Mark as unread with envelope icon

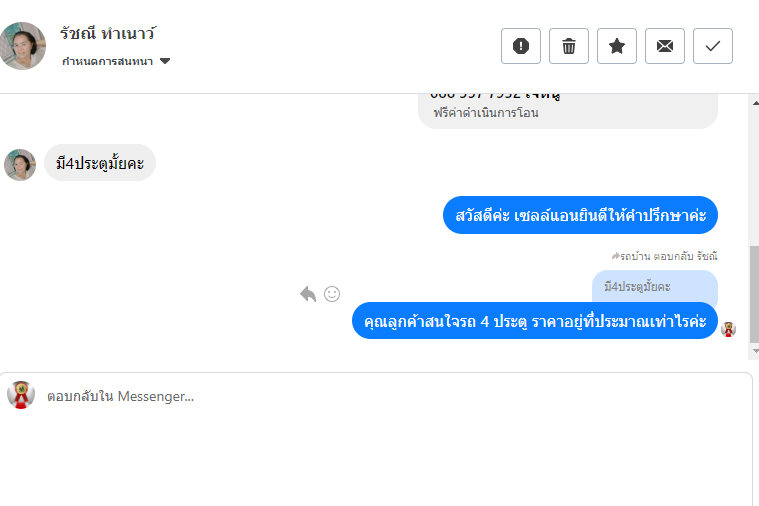coord(665,46)
